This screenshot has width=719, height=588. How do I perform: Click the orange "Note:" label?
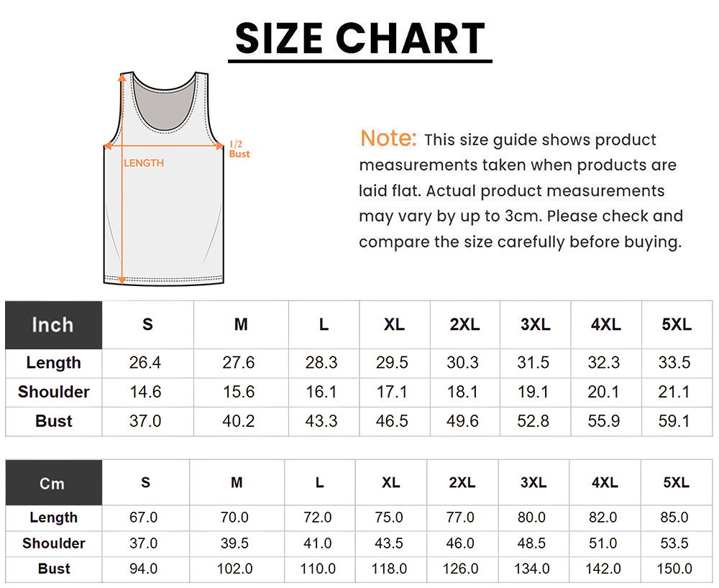click(388, 138)
